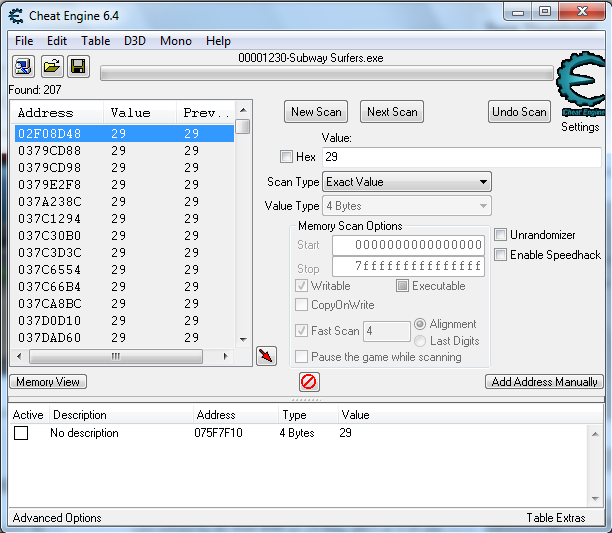
Task: Open a cheat table folder icon
Action: [x=51, y=66]
